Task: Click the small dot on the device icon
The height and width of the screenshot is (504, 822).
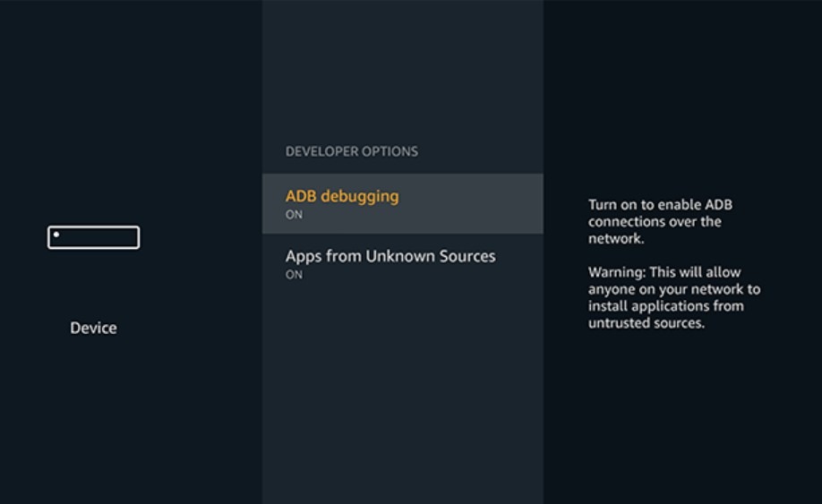Action: pos(56,235)
